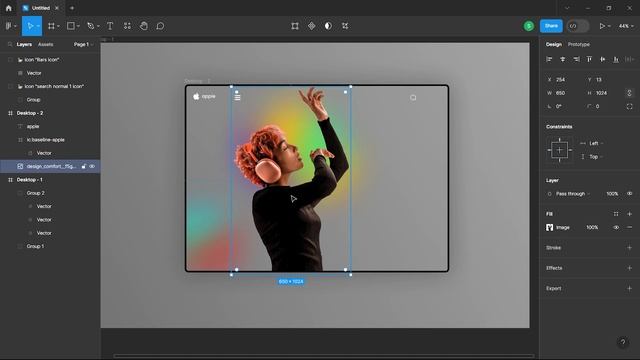
Task: Click the Crop image icon in top toolbar
Action: click(295, 26)
